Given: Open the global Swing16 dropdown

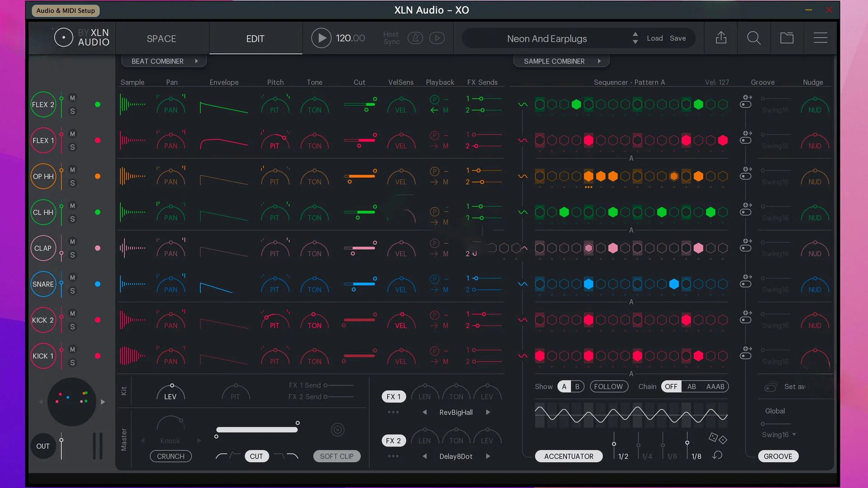Looking at the screenshot, I should [779, 435].
